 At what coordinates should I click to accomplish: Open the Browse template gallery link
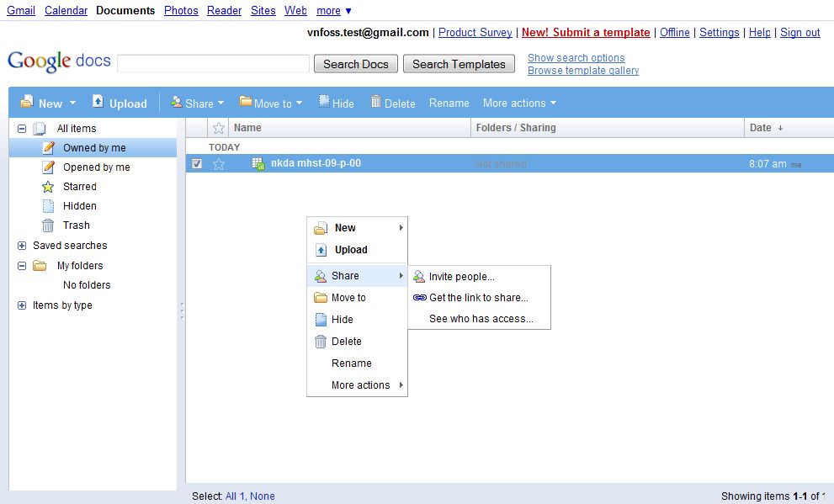pyautogui.click(x=582, y=71)
